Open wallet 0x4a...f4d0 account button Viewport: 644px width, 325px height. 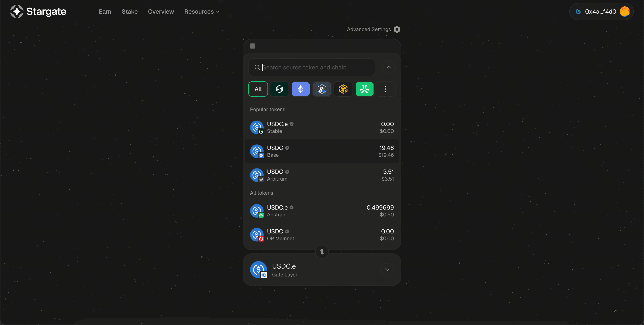(x=601, y=12)
